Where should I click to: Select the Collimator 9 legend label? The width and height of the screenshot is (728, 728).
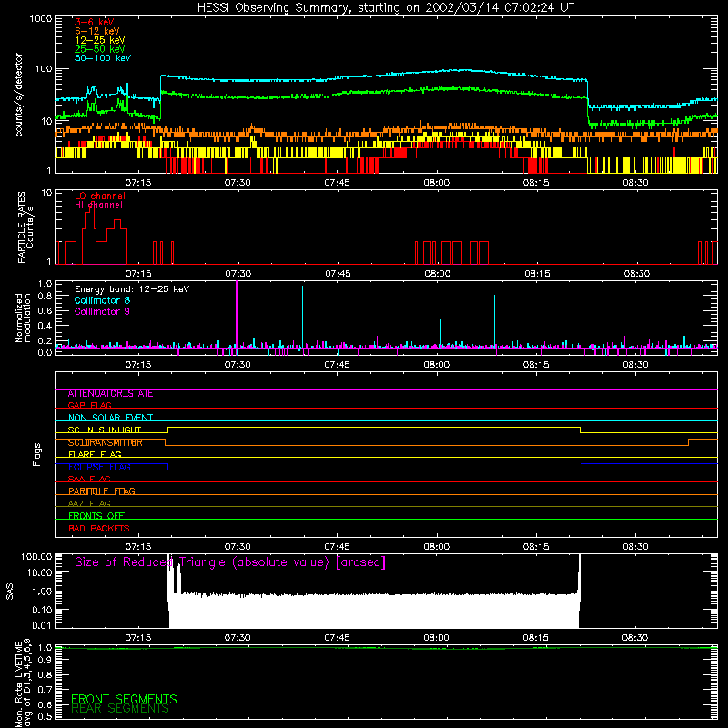tap(102, 311)
